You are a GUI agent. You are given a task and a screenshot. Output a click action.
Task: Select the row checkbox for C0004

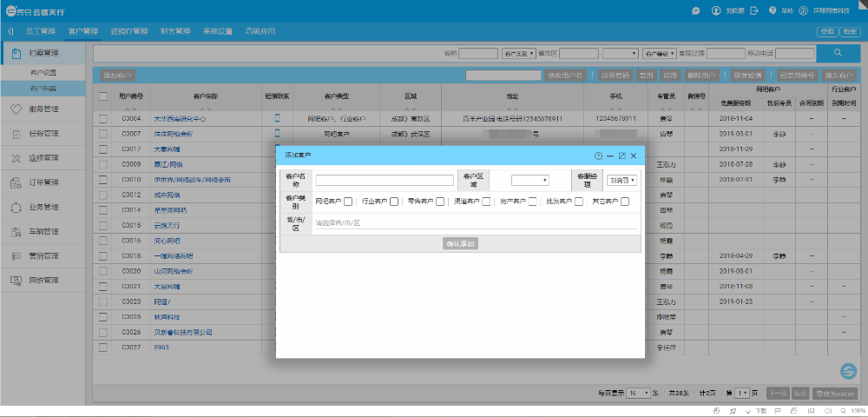point(103,118)
